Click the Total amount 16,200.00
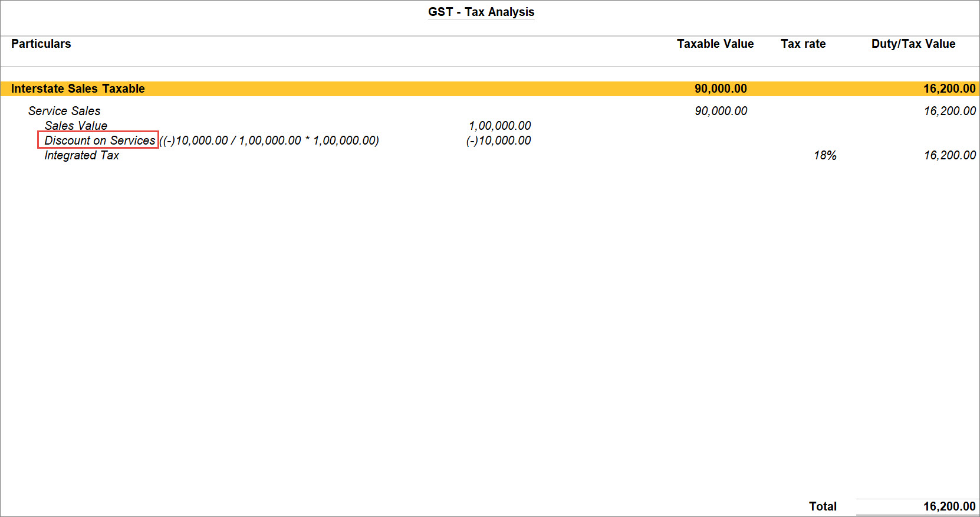This screenshot has height=517, width=980. (x=949, y=506)
